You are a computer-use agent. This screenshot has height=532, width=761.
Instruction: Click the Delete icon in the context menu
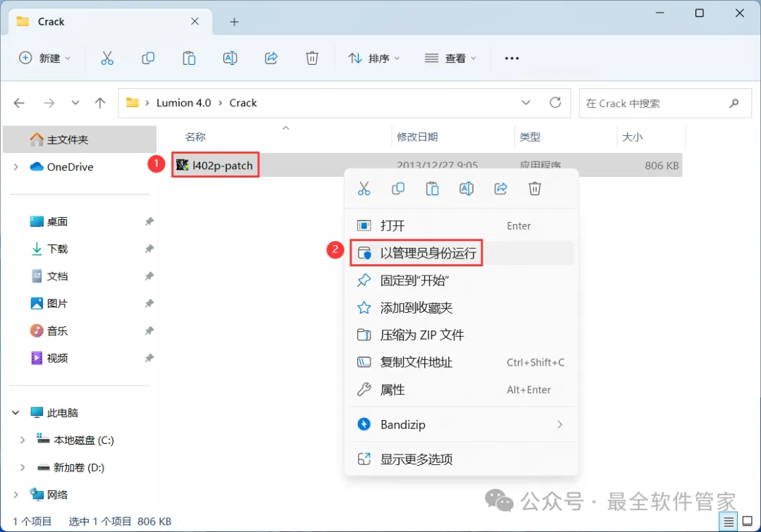(535, 188)
